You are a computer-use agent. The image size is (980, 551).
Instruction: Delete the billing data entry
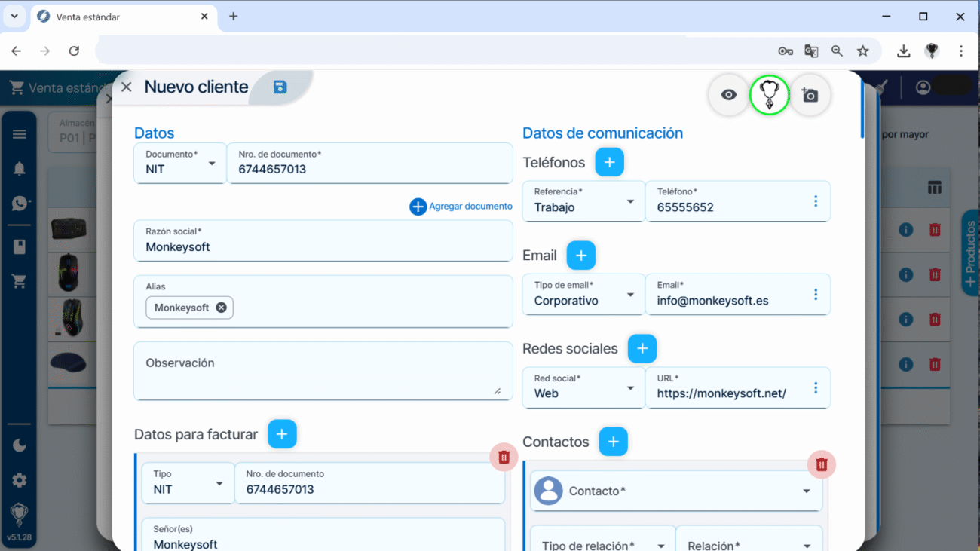(504, 457)
